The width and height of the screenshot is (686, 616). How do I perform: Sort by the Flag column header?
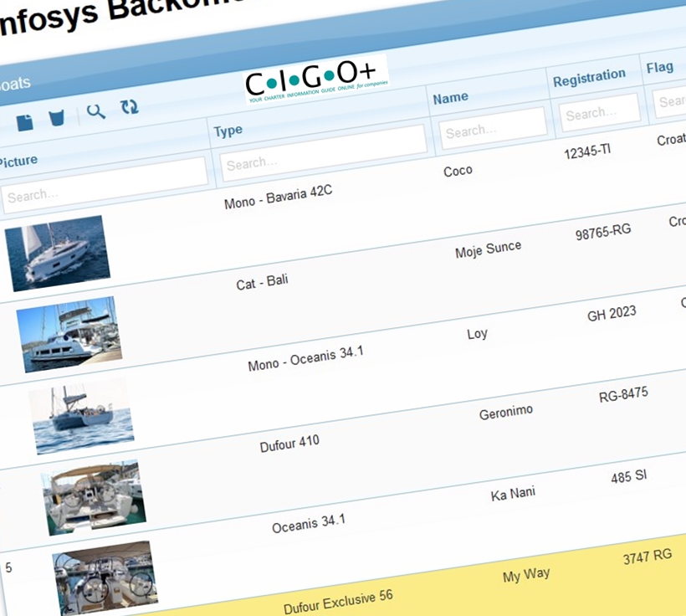[x=660, y=67]
